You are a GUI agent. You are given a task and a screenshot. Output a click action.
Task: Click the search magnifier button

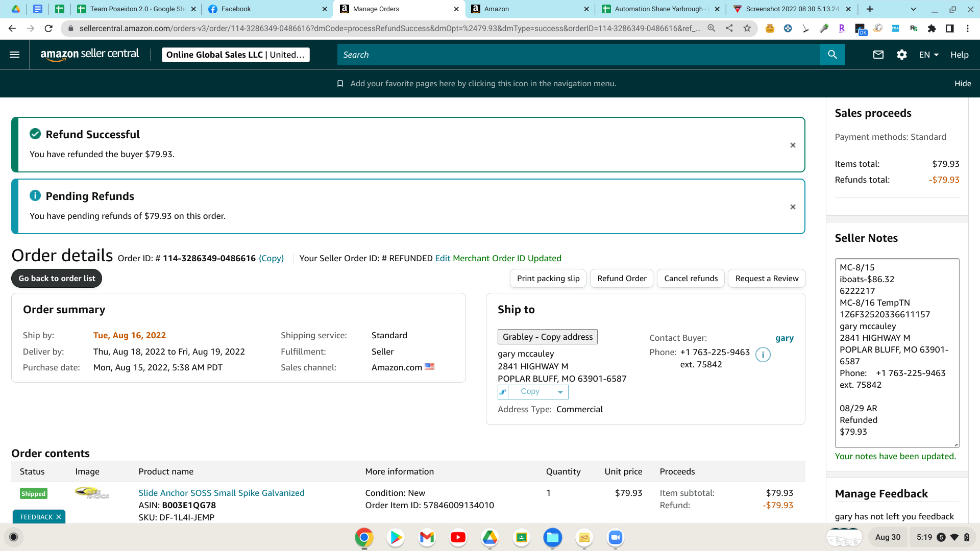click(832, 55)
